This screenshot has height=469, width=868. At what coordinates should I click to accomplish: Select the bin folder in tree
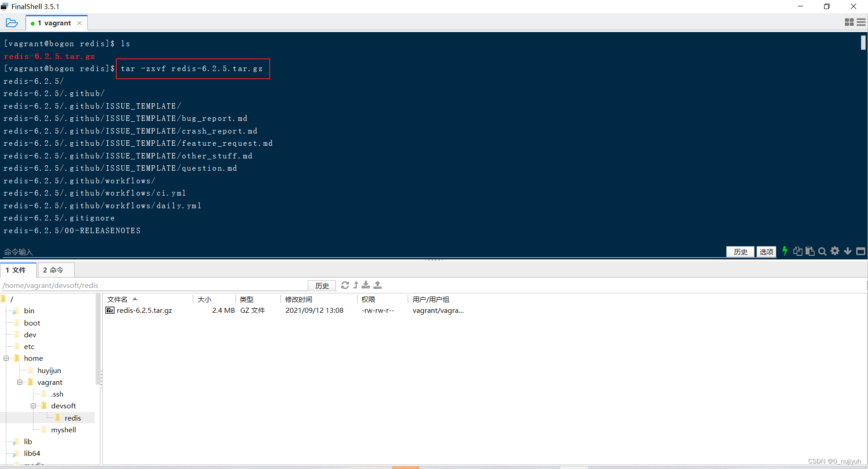click(x=29, y=311)
